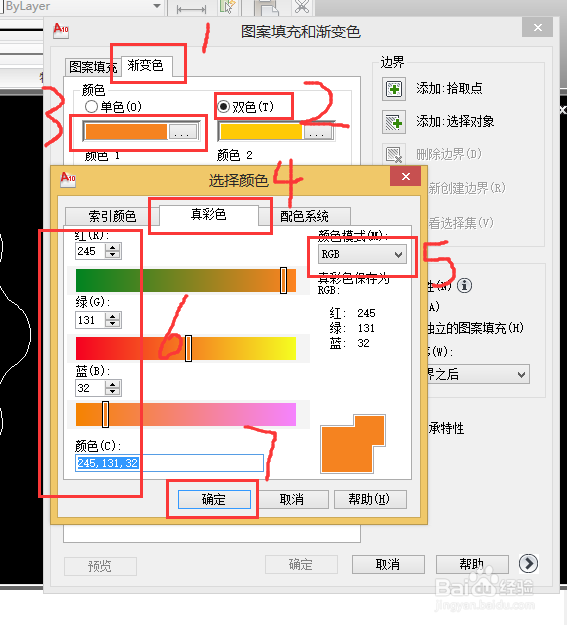Image resolution: width=567 pixels, height=625 pixels.
Task: Click the 添加:选择对象 label
Action: [455, 121]
